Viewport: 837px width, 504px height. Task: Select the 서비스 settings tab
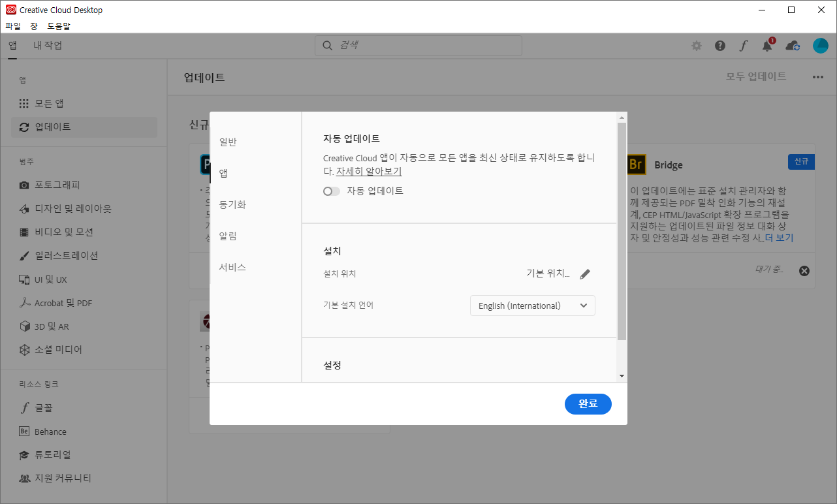(233, 267)
